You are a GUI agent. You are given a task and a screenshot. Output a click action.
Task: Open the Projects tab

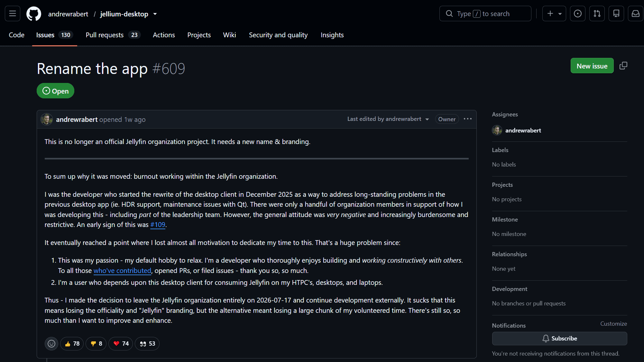click(199, 35)
